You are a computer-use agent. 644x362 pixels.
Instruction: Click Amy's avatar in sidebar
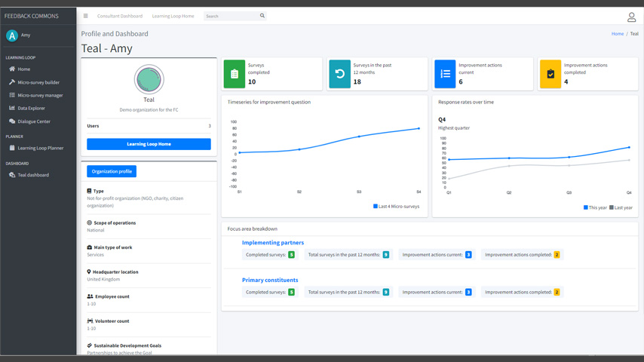12,35
